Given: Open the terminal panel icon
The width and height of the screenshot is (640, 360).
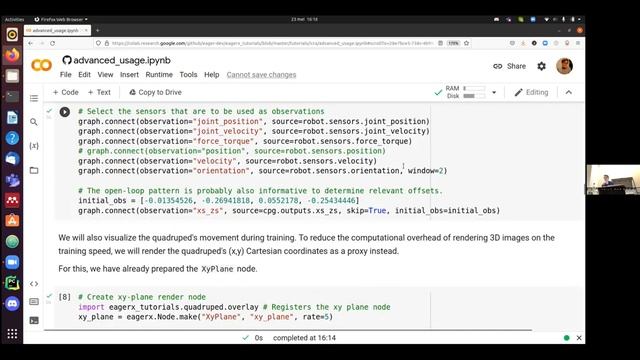Looking at the screenshot, I should (34, 320).
